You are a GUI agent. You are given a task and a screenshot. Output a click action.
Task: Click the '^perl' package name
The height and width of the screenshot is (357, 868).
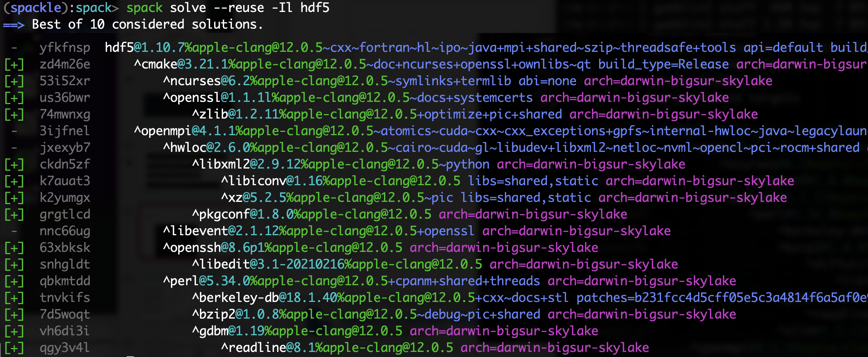click(x=181, y=281)
